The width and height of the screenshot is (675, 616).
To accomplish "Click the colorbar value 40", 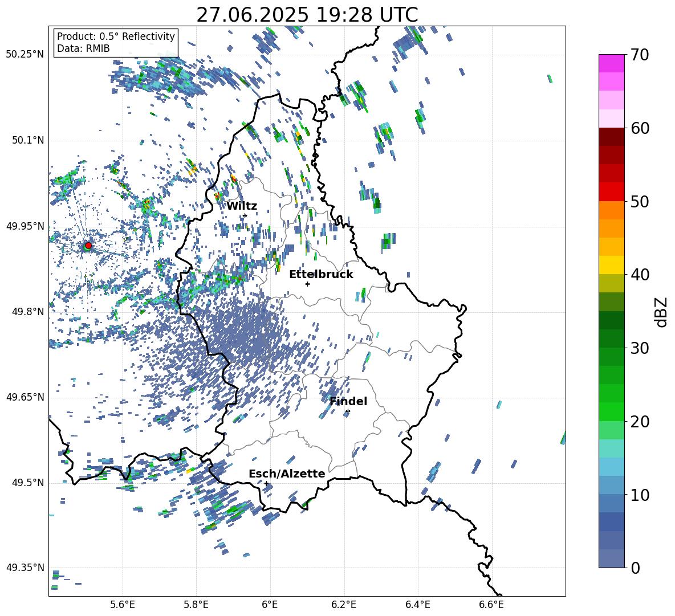I will click(640, 275).
